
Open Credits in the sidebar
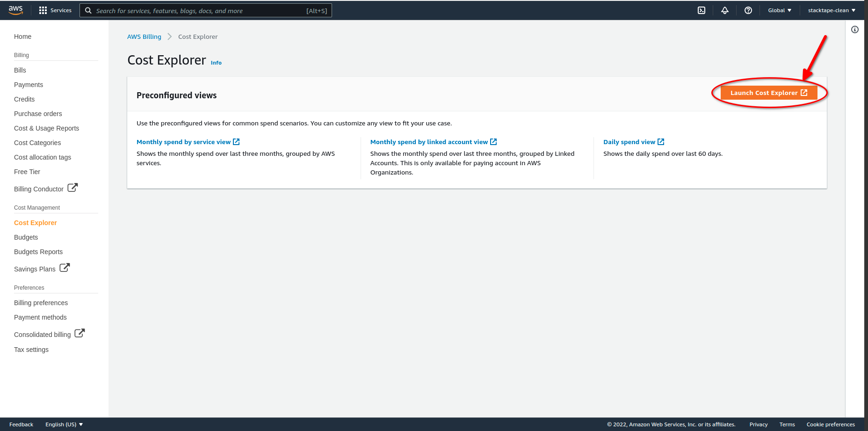click(24, 99)
